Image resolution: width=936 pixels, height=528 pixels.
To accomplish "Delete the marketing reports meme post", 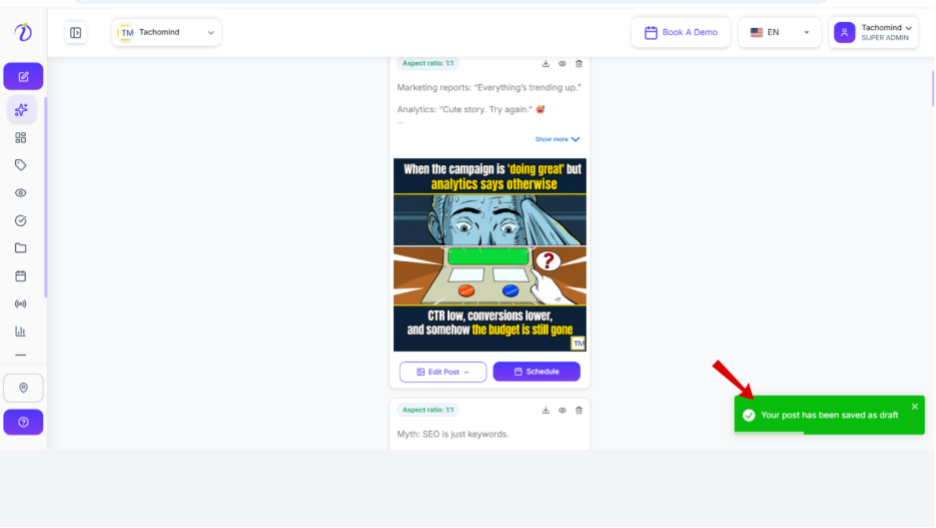I will [x=579, y=64].
